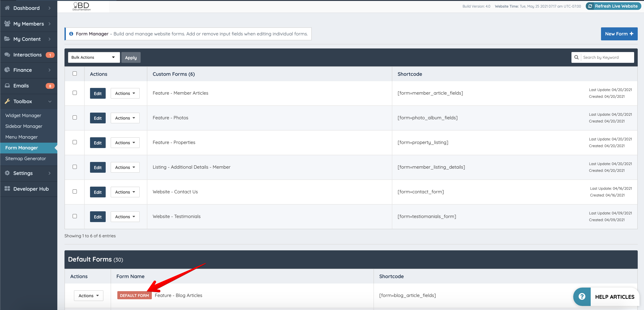Click the New Form button
The height and width of the screenshot is (310, 644).
(619, 34)
